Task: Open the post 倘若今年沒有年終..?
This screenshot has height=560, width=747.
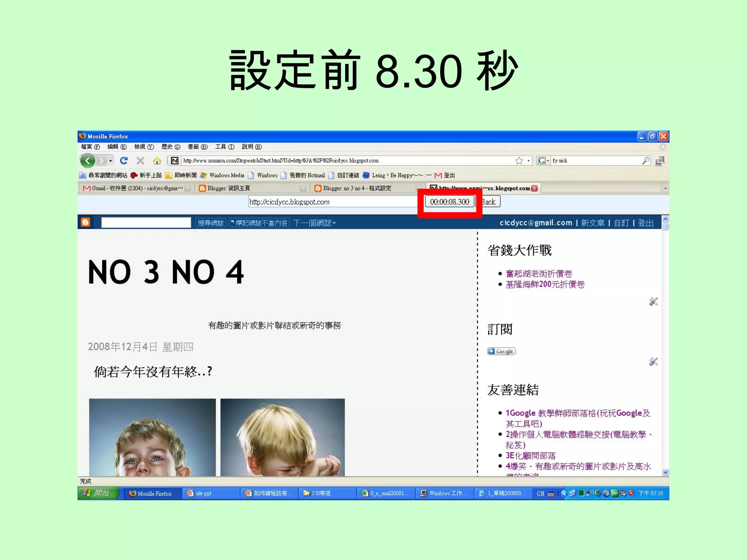Action: (153, 372)
